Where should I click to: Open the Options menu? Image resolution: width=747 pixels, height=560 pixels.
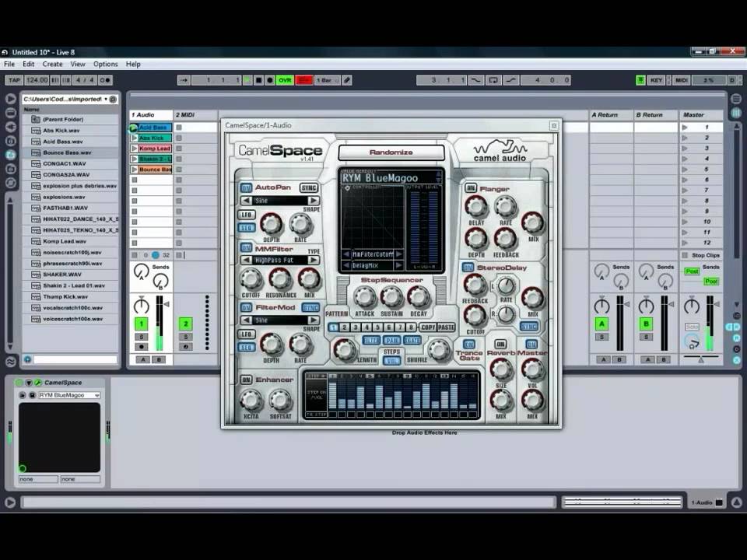105,64
